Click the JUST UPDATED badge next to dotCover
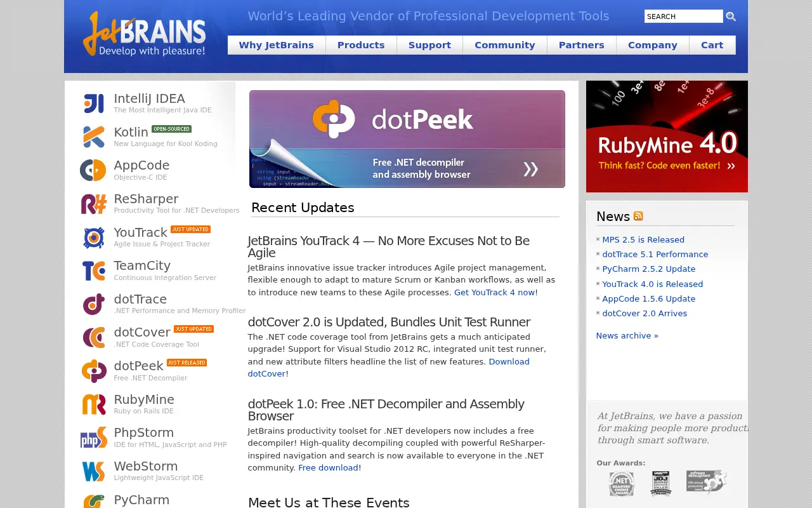 coord(193,329)
